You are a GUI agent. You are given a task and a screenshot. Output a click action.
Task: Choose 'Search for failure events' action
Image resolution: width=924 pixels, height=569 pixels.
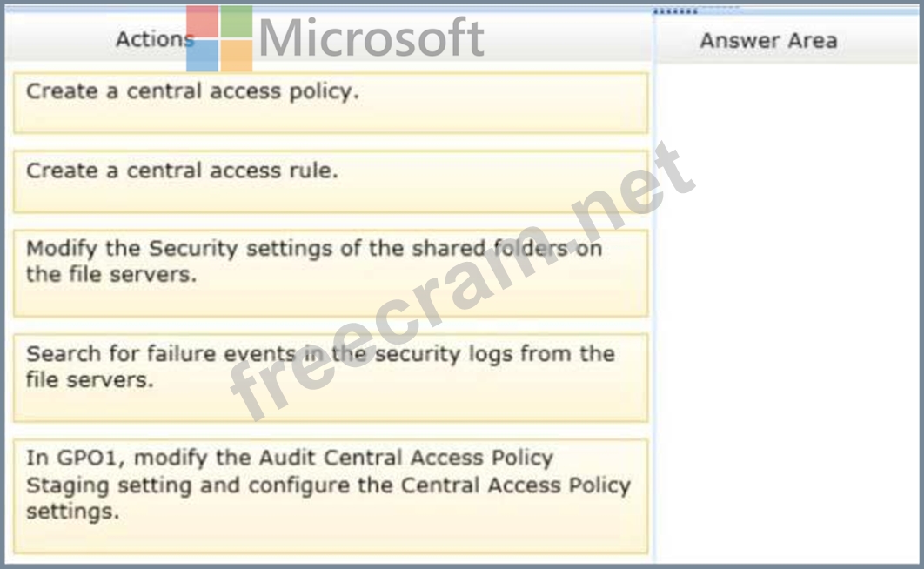click(x=331, y=378)
